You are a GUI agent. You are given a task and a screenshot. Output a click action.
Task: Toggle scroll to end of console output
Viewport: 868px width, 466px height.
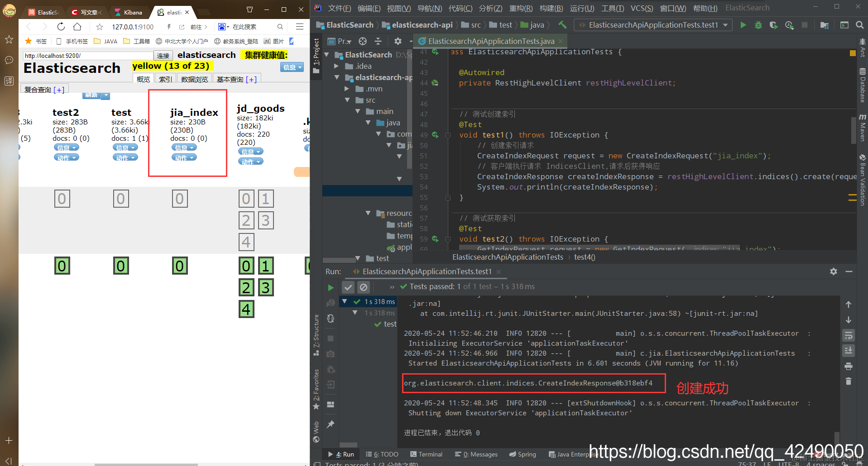(x=849, y=351)
